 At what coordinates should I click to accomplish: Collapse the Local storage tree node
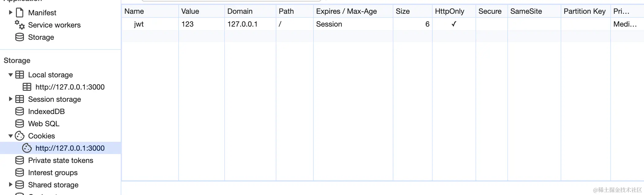pyautogui.click(x=10, y=75)
